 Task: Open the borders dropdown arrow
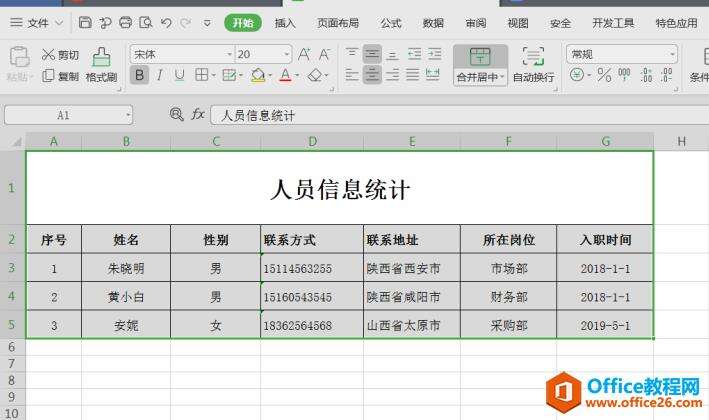(x=213, y=76)
